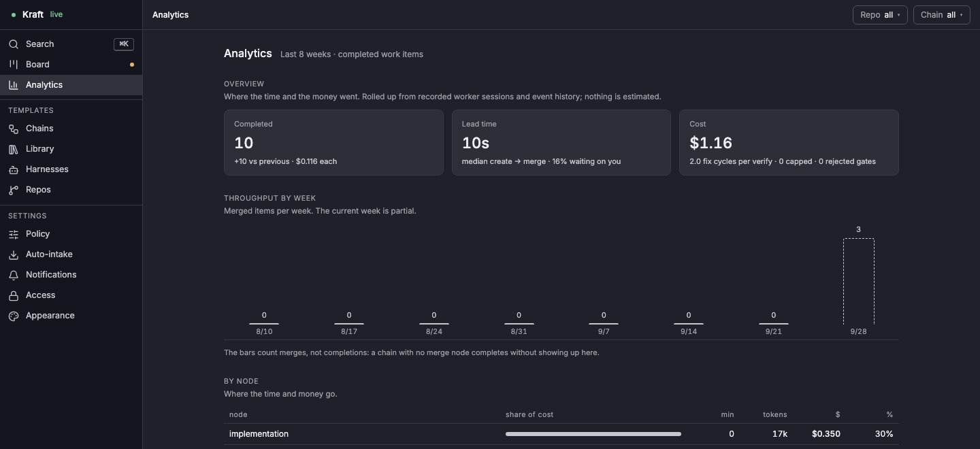The height and width of the screenshot is (449, 980).
Task: Click the implementation node row label
Action: 259,434
